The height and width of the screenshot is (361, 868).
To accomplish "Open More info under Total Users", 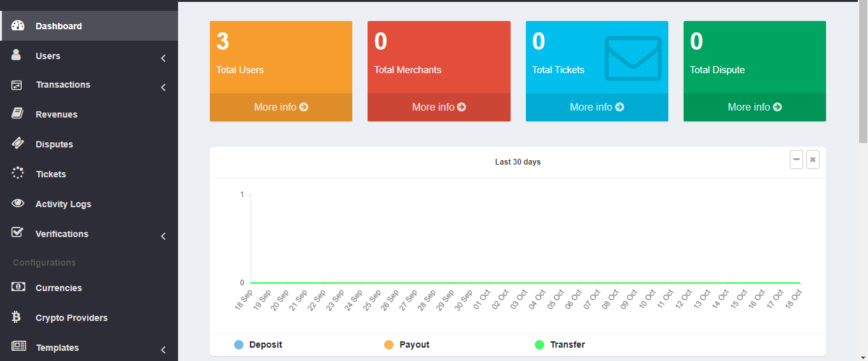I will tap(281, 107).
